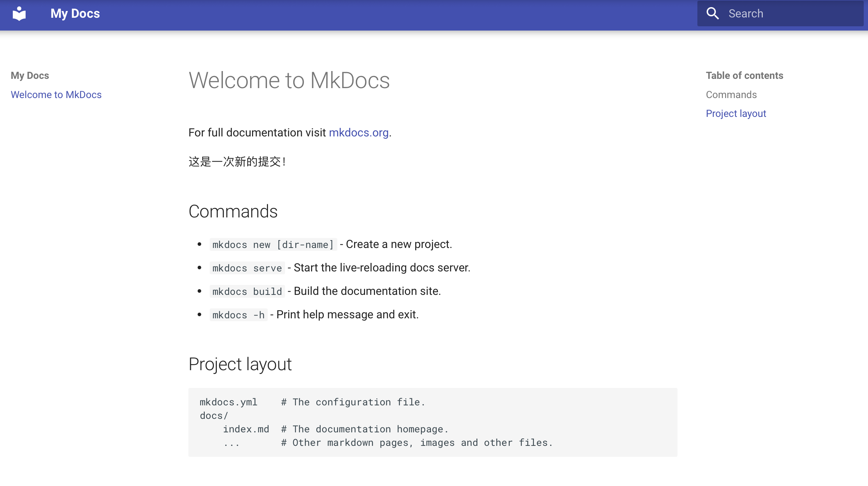Click the mkdocs build code snippet

click(x=247, y=291)
